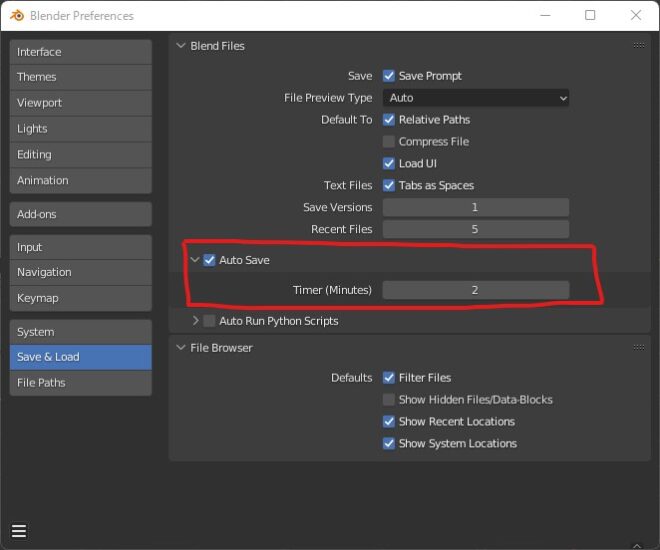Viewport: 660px width, 550px height.
Task: Uncheck the Save Prompt checkbox
Action: coord(389,76)
